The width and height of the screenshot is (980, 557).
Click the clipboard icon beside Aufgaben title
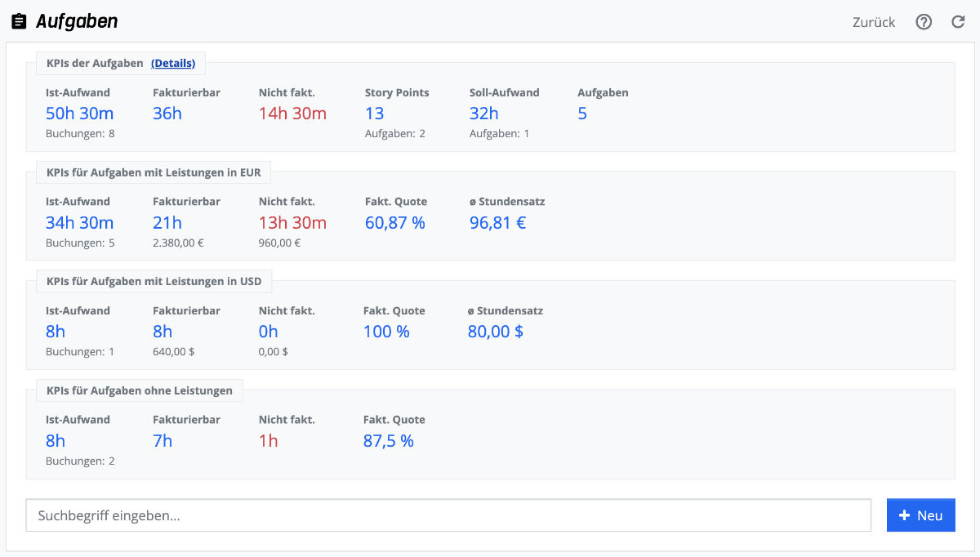tap(19, 22)
